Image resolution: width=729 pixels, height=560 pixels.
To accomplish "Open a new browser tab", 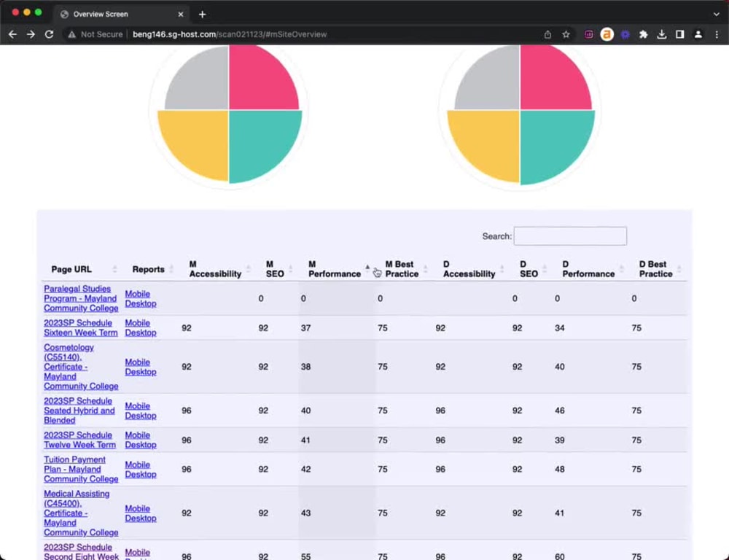I will [202, 14].
